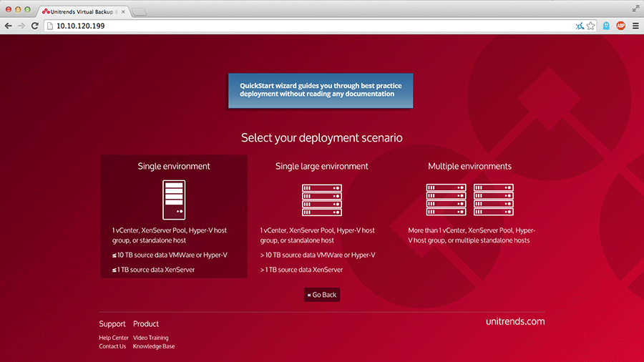This screenshot has width=644, height=362.
Task: Click the 'Select your deployment scenario' heading
Action: coord(321,138)
